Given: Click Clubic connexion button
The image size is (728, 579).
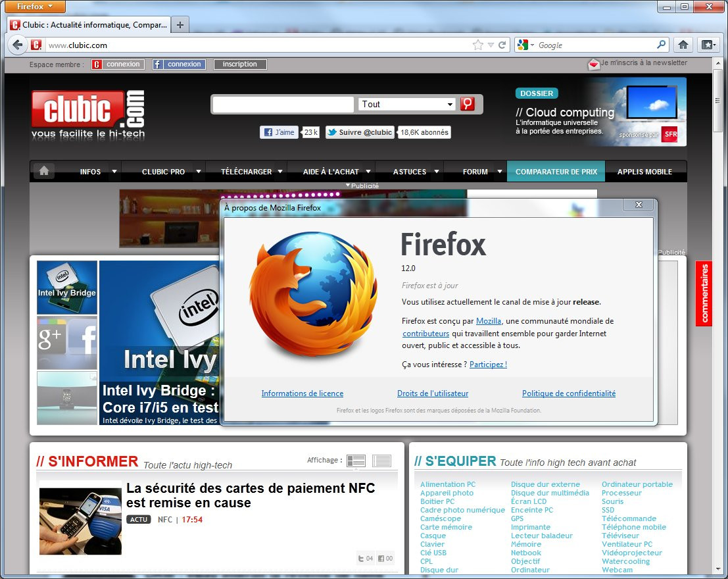Looking at the screenshot, I should pyautogui.click(x=118, y=64).
